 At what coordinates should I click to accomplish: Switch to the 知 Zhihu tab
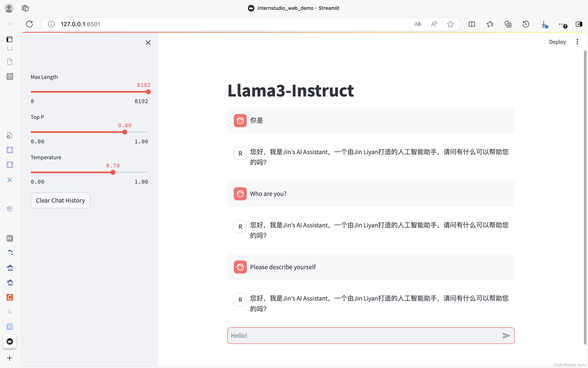tap(10, 327)
